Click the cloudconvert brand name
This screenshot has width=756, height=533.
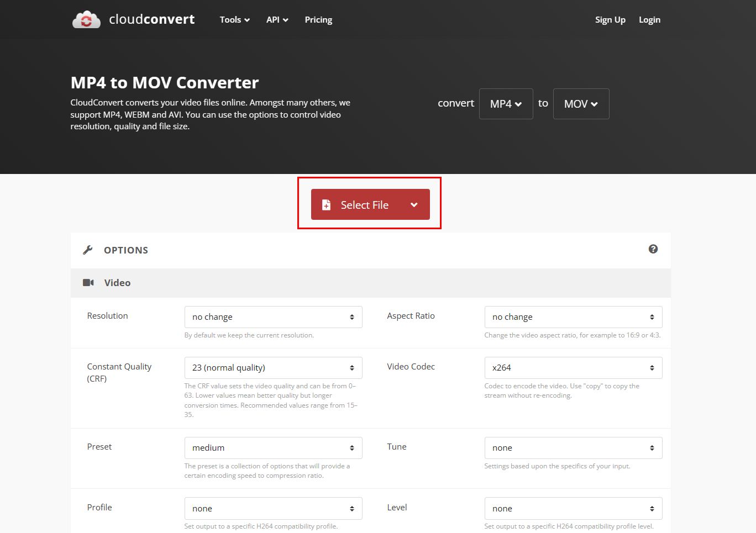pyautogui.click(x=152, y=19)
